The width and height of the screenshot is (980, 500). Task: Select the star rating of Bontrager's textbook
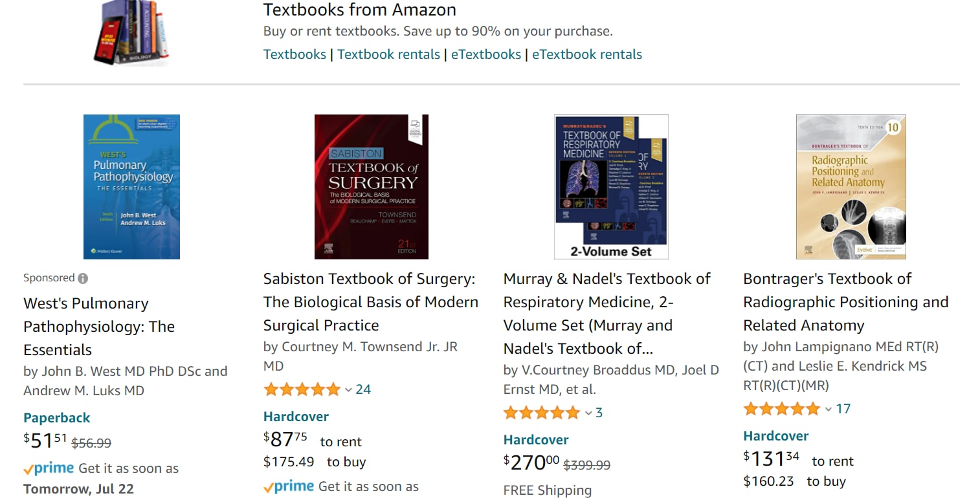tap(783, 408)
